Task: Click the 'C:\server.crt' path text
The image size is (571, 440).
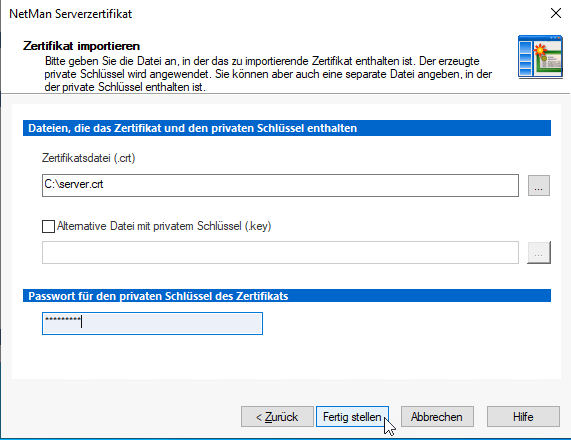Action: pyautogui.click(x=74, y=184)
